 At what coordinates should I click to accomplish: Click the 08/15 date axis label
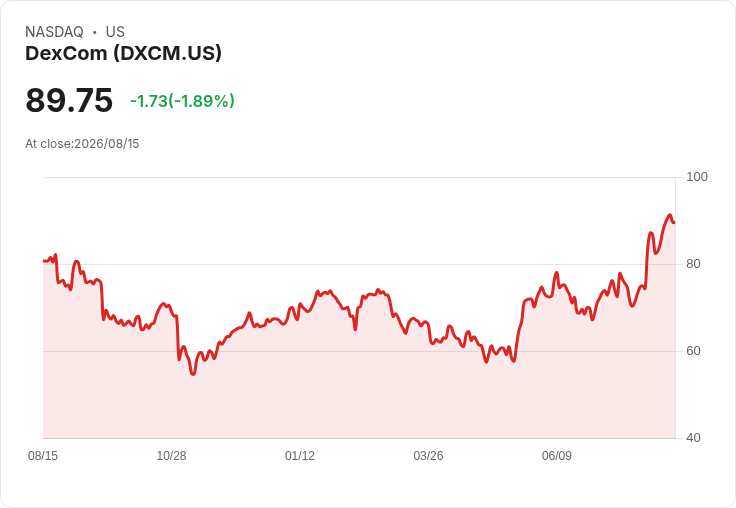coord(43,455)
